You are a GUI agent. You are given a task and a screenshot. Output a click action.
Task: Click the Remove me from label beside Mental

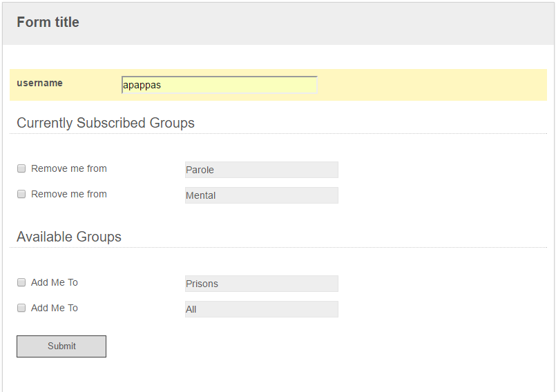click(69, 194)
